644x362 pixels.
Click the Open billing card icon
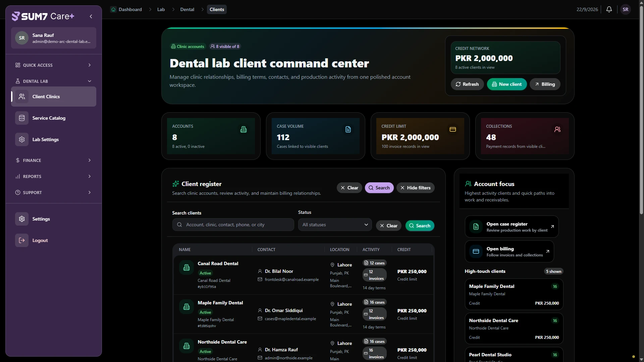click(476, 251)
